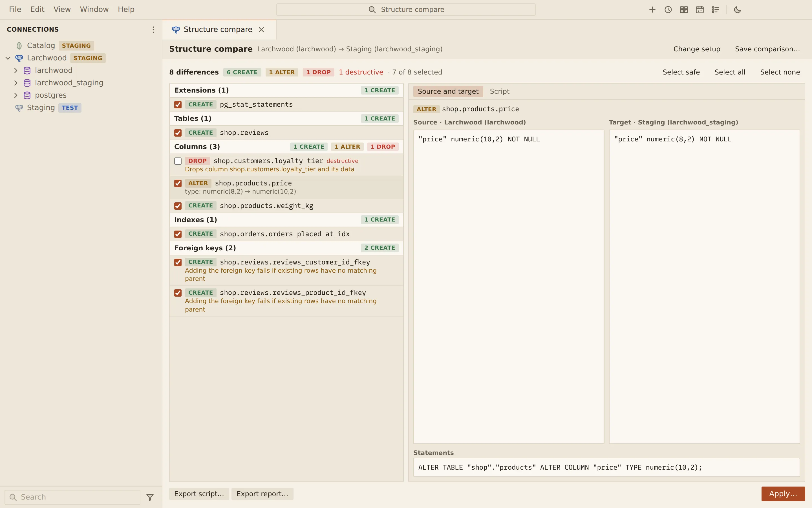Open the View menu
This screenshot has height=508, width=812.
tap(62, 9)
